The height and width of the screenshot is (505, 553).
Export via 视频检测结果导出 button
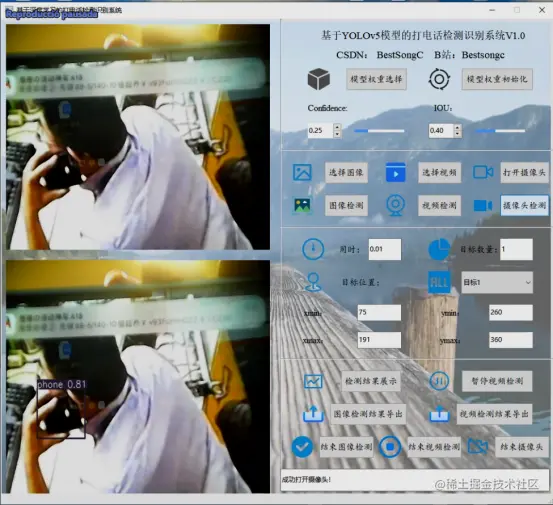(494, 414)
